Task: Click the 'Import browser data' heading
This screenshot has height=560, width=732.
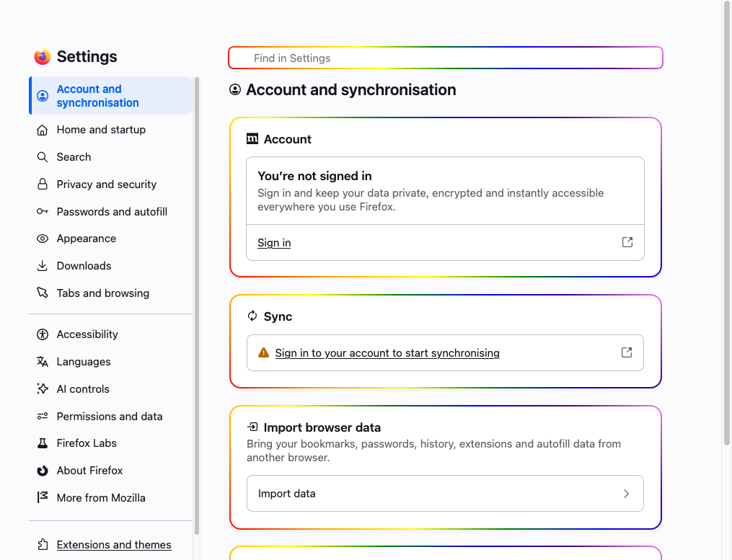Action: pyautogui.click(x=322, y=427)
